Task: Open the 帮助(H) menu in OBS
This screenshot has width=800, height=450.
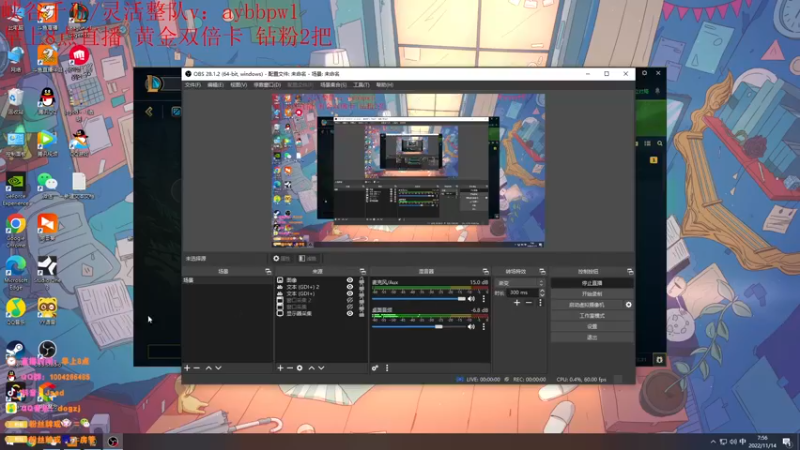Action: pyautogui.click(x=384, y=85)
